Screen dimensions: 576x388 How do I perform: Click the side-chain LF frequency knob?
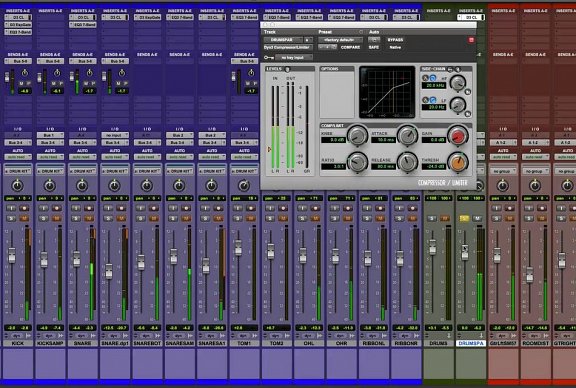(458, 105)
